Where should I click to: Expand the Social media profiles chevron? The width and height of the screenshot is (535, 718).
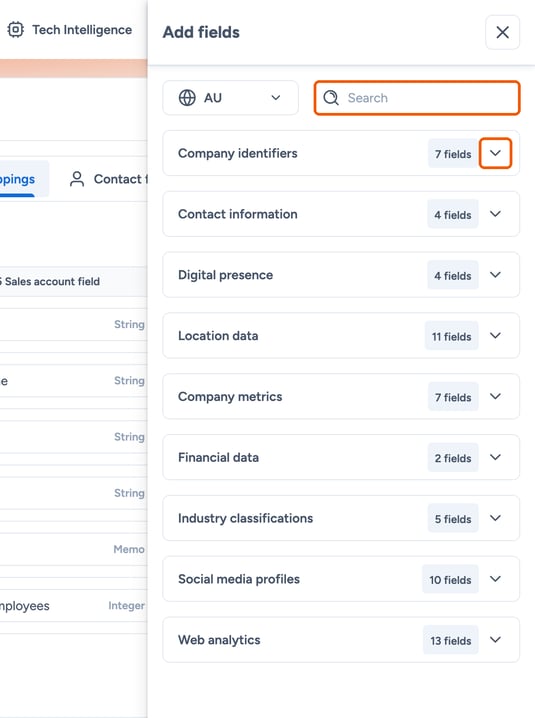click(x=495, y=579)
